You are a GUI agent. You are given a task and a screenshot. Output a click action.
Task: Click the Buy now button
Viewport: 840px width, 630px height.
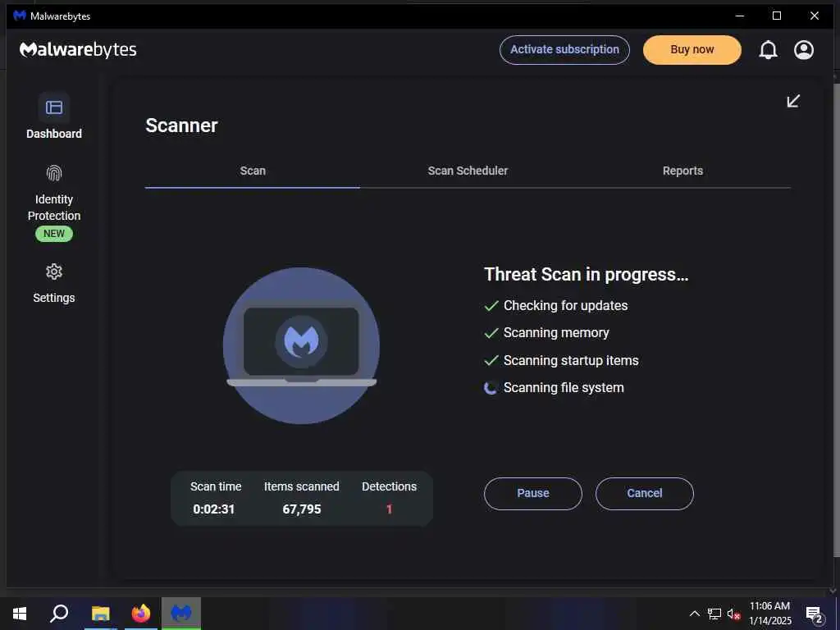pos(692,50)
